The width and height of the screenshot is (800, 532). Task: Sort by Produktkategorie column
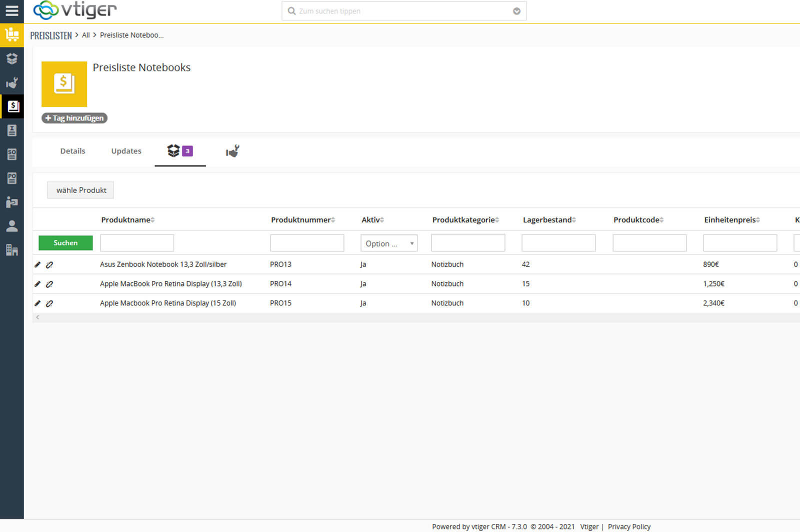click(465, 220)
